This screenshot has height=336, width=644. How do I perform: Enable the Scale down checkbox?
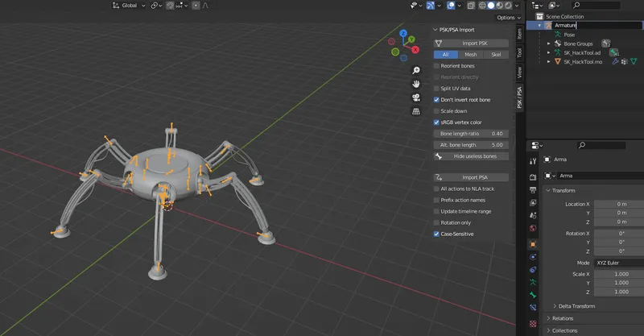[436, 111]
